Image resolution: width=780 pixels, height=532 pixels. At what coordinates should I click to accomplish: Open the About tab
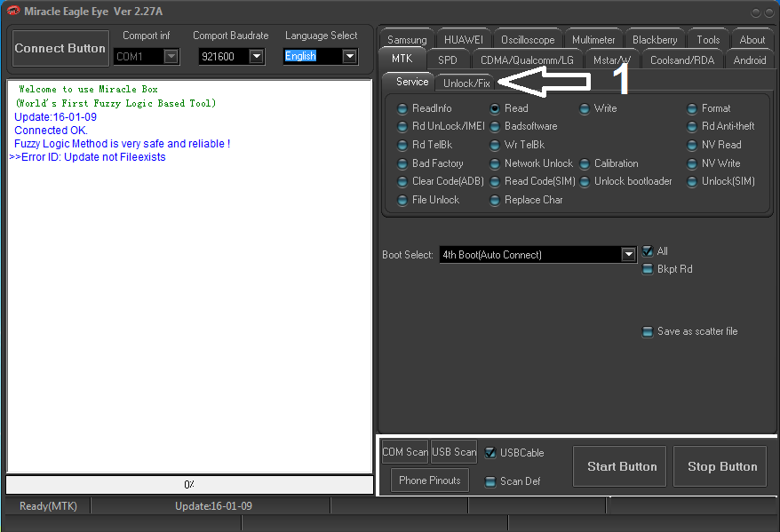click(752, 40)
